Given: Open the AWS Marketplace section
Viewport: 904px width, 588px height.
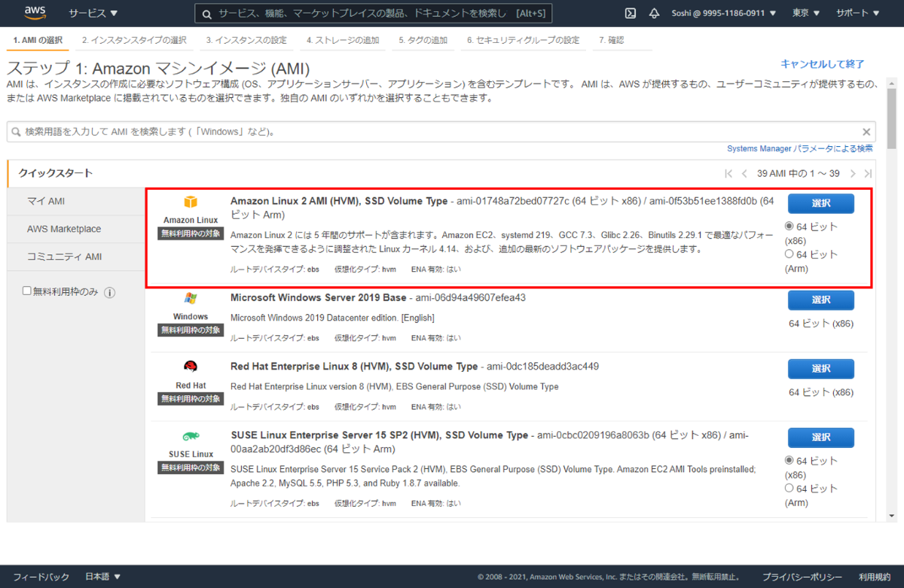Looking at the screenshot, I should [75, 229].
